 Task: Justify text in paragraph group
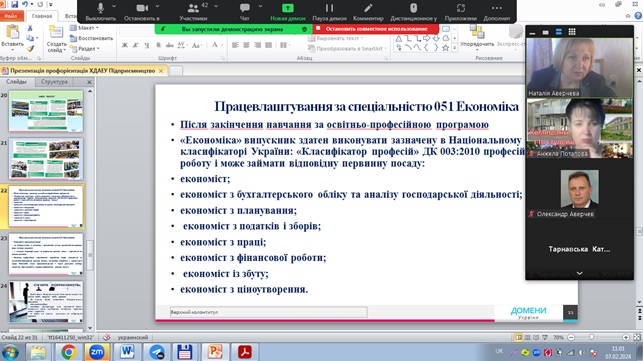(268, 45)
